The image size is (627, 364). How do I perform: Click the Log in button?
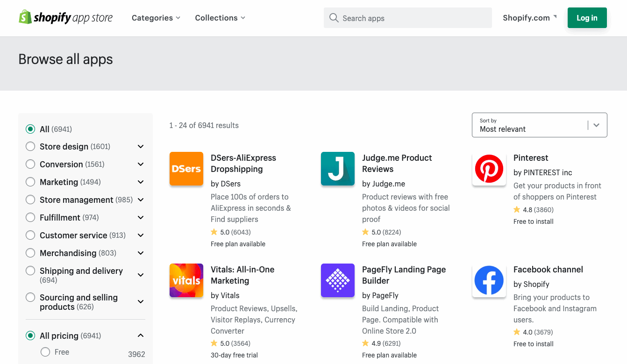(587, 18)
